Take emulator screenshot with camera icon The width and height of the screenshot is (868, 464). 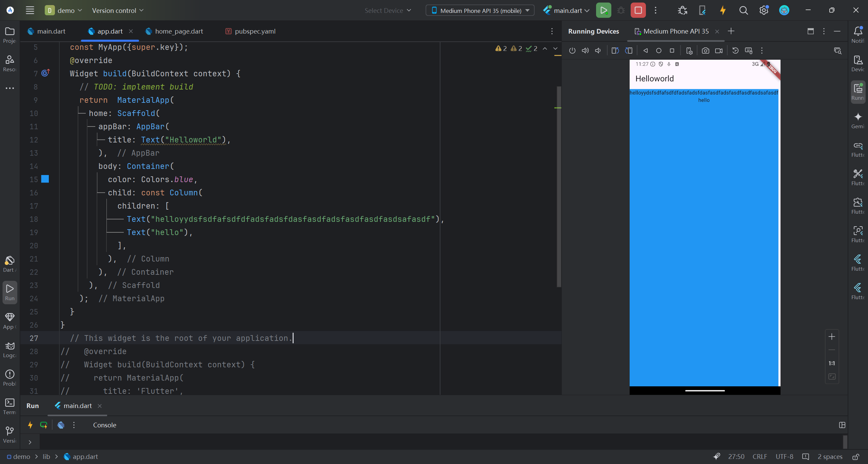coord(705,51)
